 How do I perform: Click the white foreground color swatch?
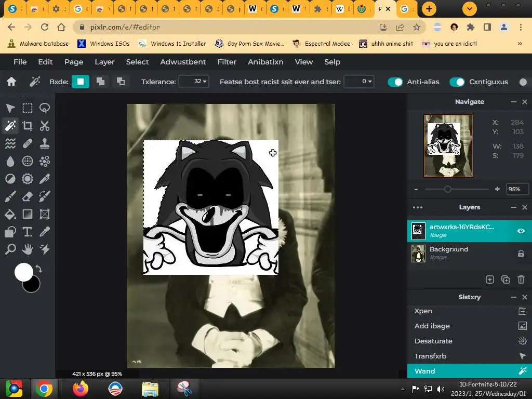(24, 272)
